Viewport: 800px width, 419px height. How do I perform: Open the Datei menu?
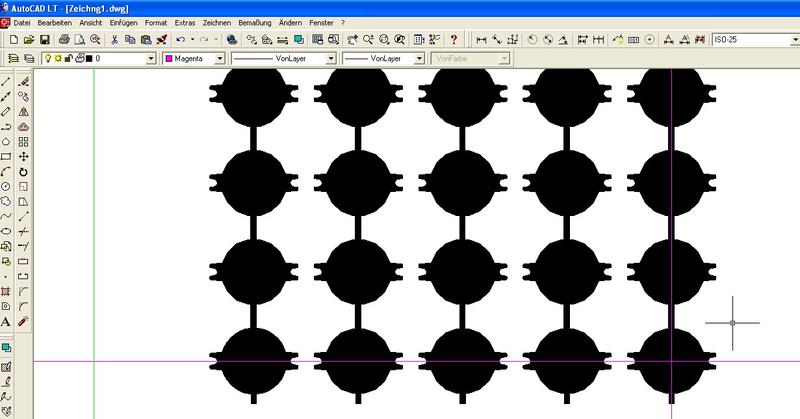coord(22,23)
